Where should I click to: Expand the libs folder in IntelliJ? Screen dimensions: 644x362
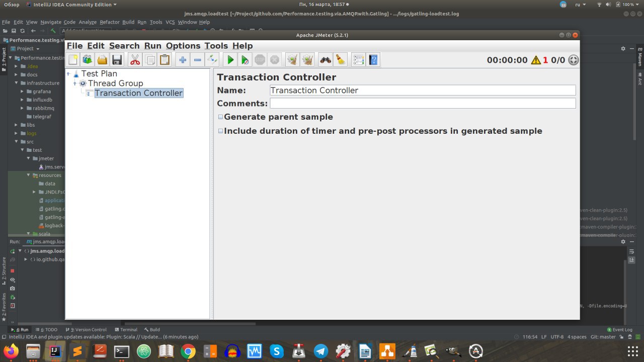click(16, 125)
